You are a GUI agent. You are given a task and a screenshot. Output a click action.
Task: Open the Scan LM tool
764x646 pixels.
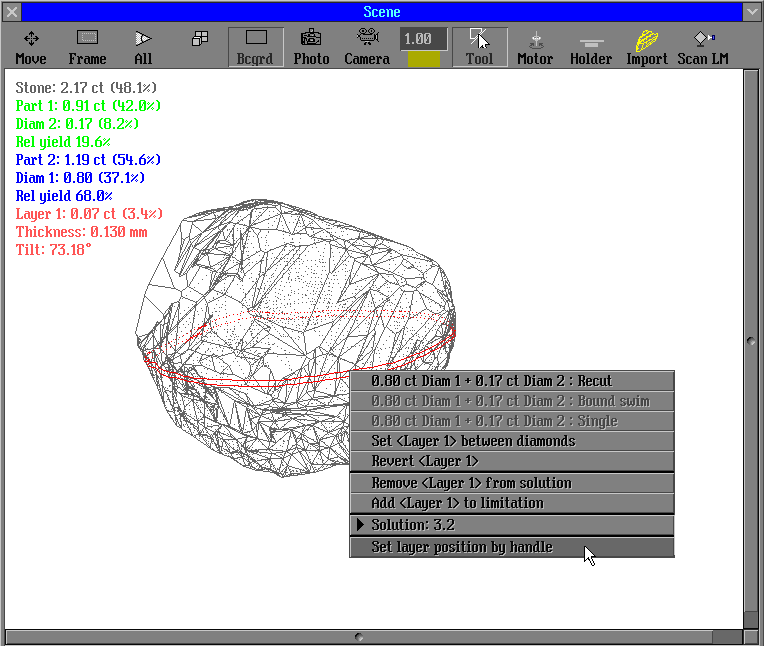pos(703,46)
